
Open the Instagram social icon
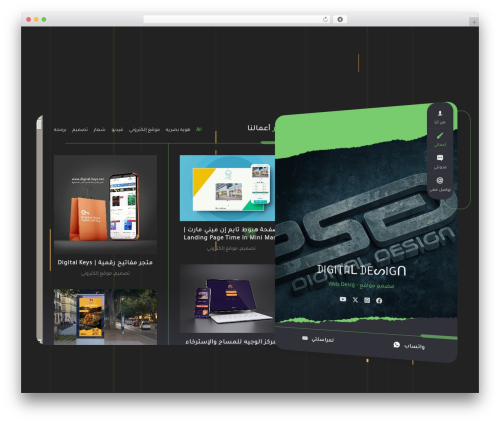coord(367,300)
